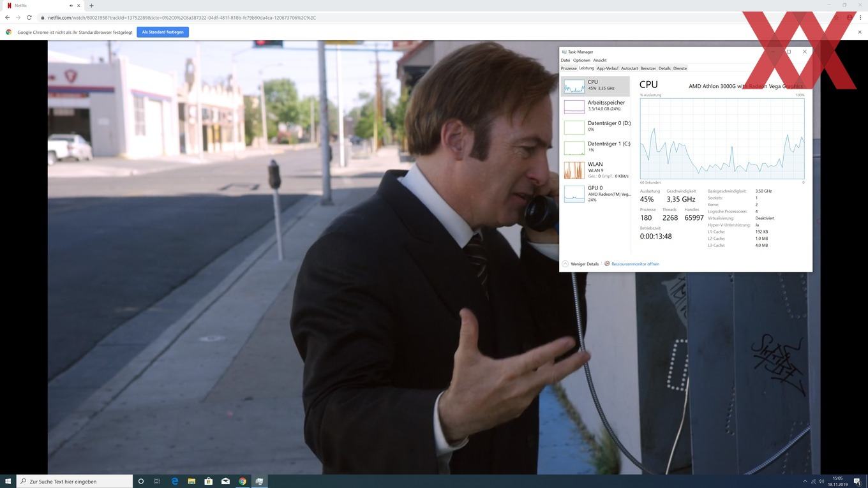Select the GPU 0 performance entry
The height and width of the screenshot is (488, 868).
click(x=595, y=194)
